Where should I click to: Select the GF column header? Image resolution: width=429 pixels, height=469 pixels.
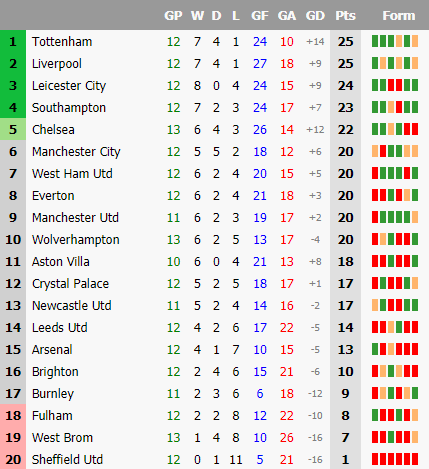click(x=260, y=16)
